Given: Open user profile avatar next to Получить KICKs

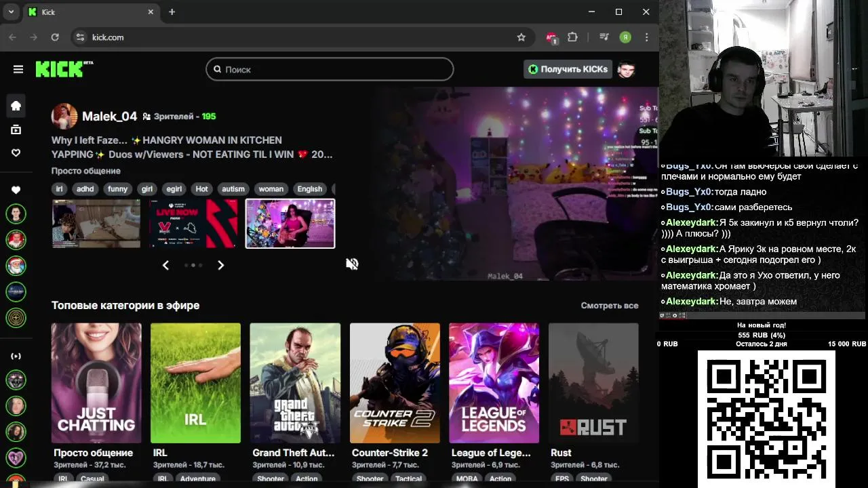Looking at the screenshot, I should [x=626, y=69].
